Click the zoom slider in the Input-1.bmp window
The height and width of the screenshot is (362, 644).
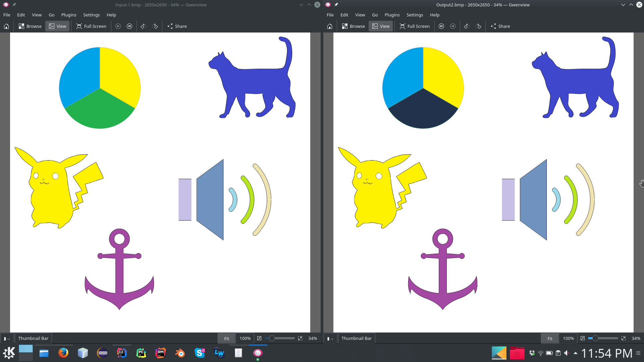[x=280, y=339]
